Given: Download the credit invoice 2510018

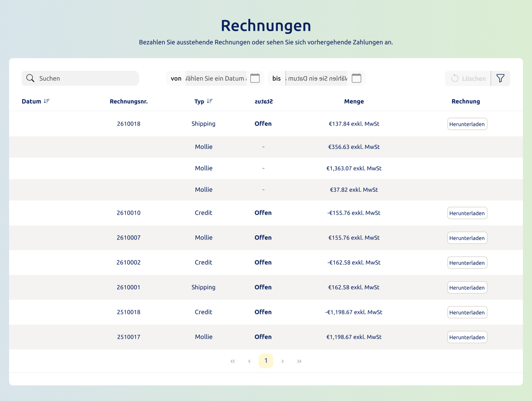Looking at the screenshot, I should click(467, 312).
